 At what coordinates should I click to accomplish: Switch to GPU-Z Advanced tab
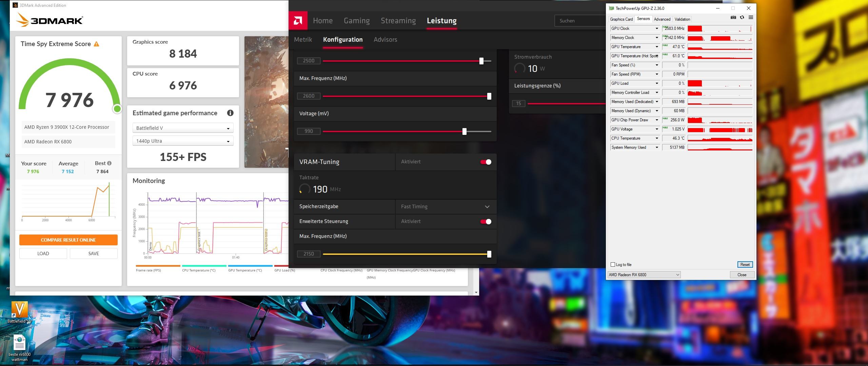point(662,19)
